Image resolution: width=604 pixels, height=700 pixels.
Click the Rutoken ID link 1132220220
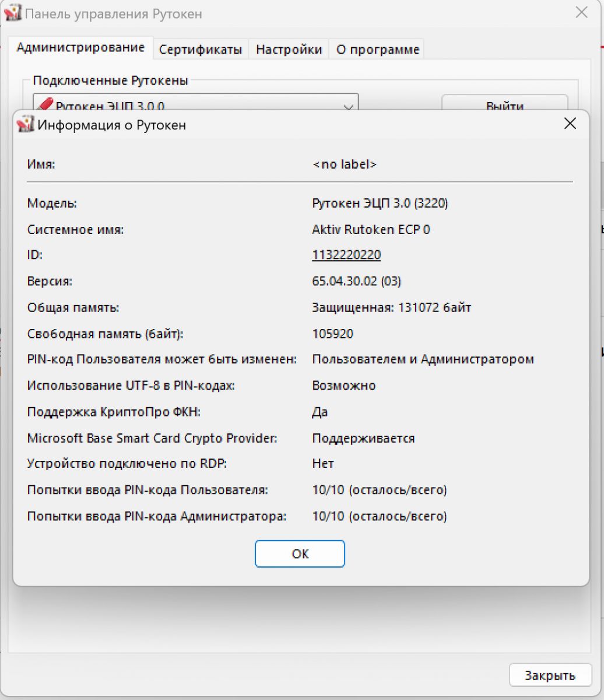pyautogui.click(x=346, y=255)
